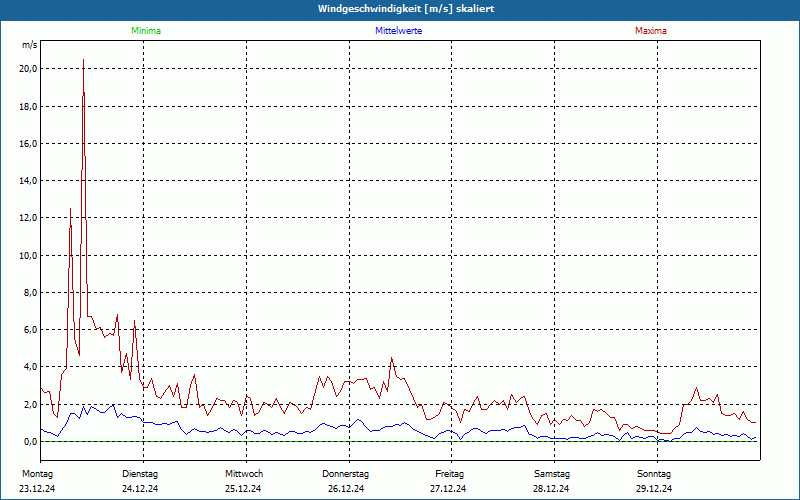Image resolution: width=800 pixels, height=500 pixels.
Task: Click the 0.0 y-axis baseline label
Action: pyautogui.click(x=30, y=442)
